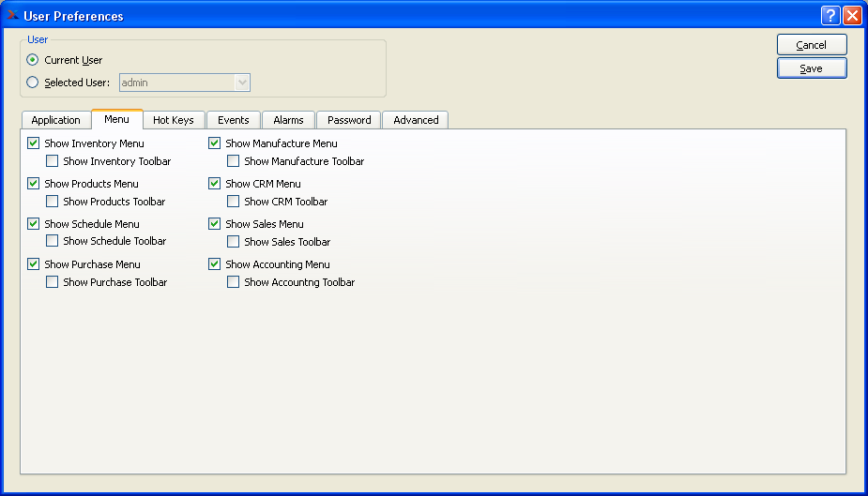The height and width of the screenshot is (496, 868).
Task: Select the Selected User radio button
Action: coord(33,83)
